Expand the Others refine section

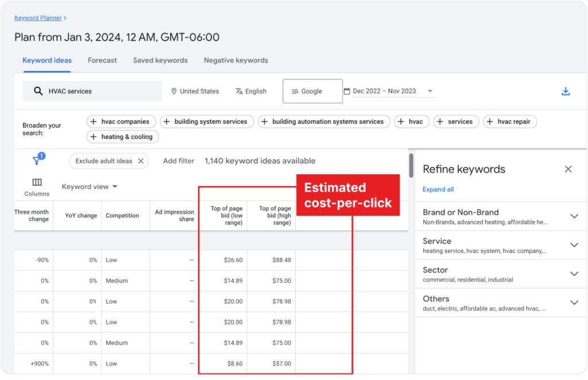click(x=574, y=302)
